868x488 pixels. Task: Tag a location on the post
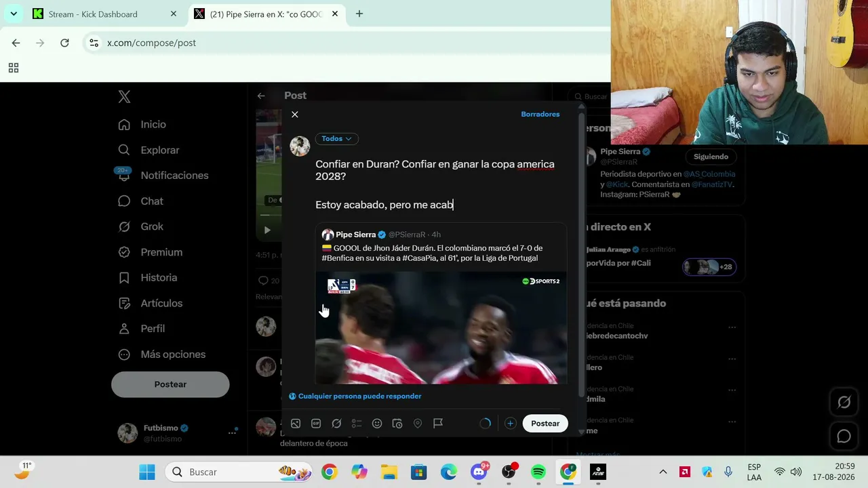(x=418, y=424)
